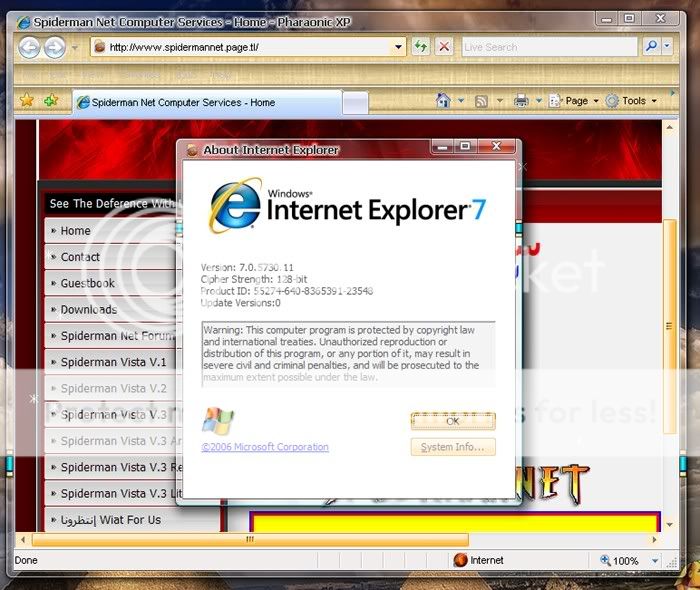Open the Contact sidebar link
The image size is (700, 590).
pos(112,257)
